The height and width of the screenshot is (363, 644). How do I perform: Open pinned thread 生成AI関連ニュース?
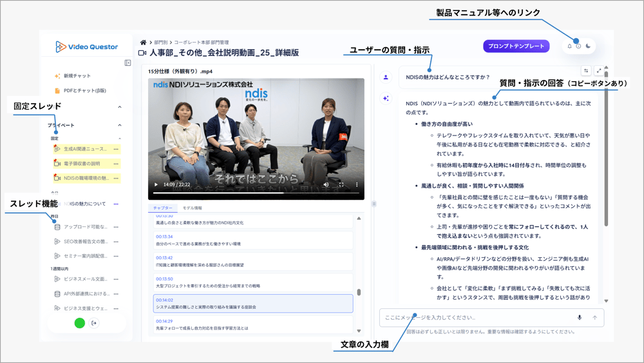[85, 149]
